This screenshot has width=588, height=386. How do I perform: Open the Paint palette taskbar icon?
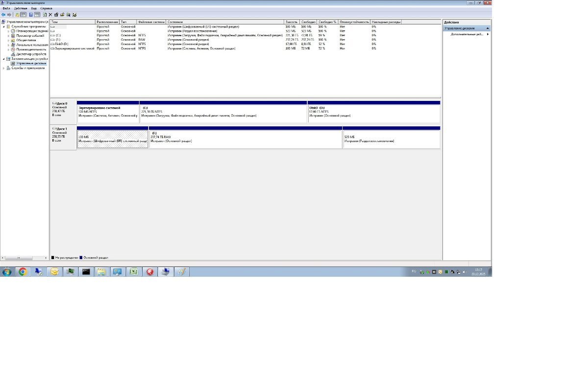coord(181,272)
